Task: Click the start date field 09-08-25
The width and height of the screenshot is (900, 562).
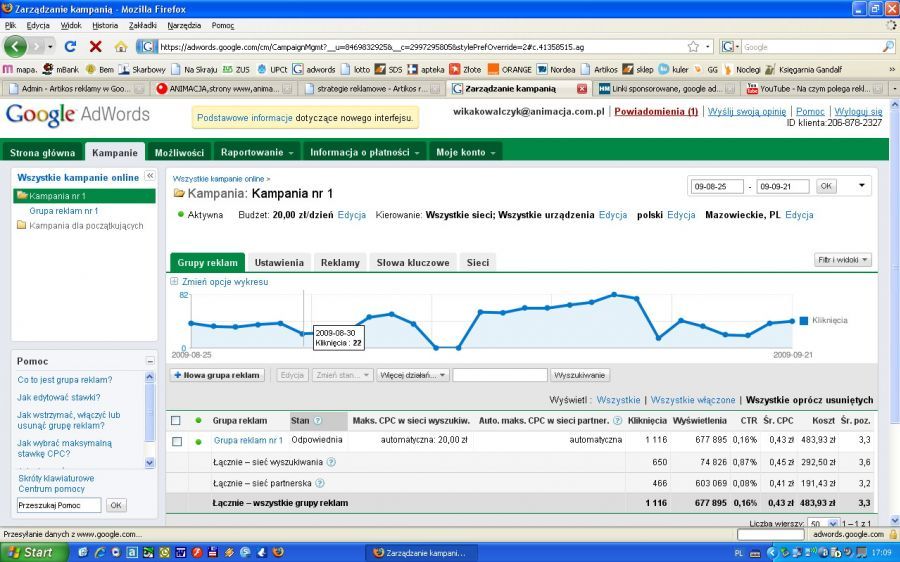Action: 717,187
